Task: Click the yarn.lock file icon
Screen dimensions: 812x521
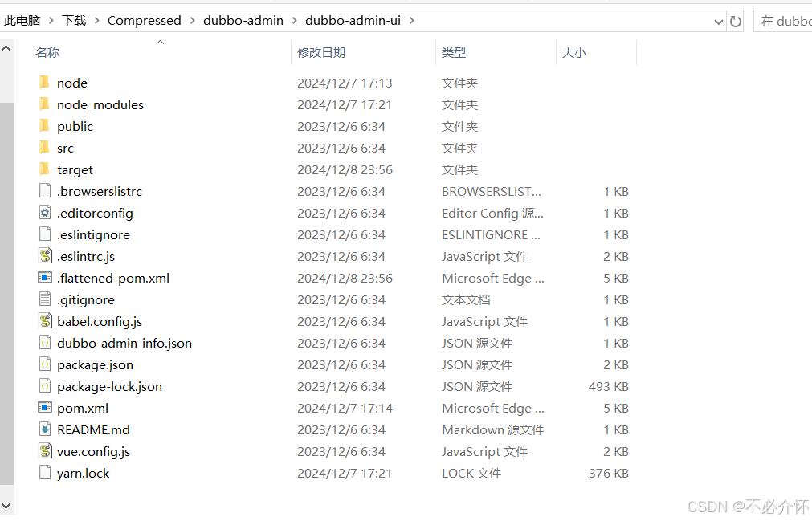Action: [x=45, y=472]
